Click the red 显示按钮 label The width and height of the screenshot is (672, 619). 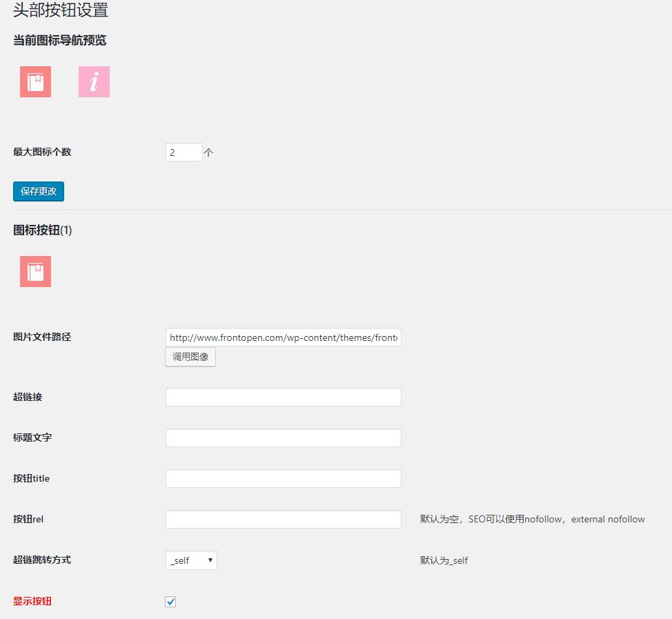point(32,601)
